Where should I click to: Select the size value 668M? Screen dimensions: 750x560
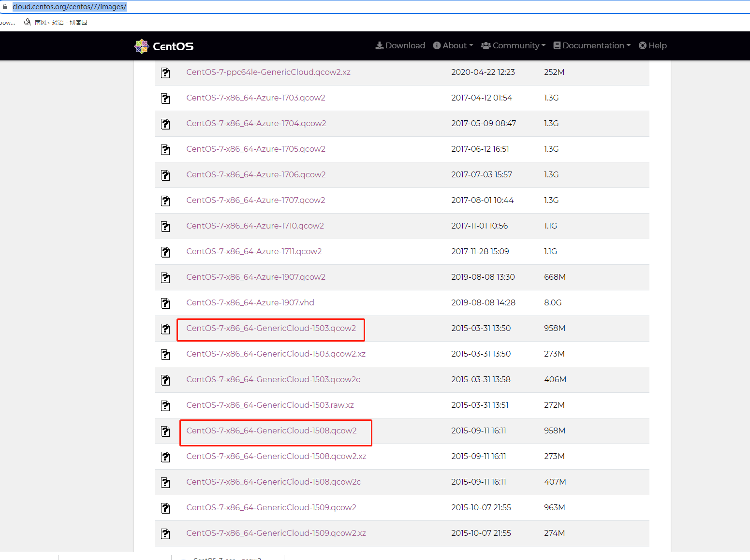coord(555,277)
